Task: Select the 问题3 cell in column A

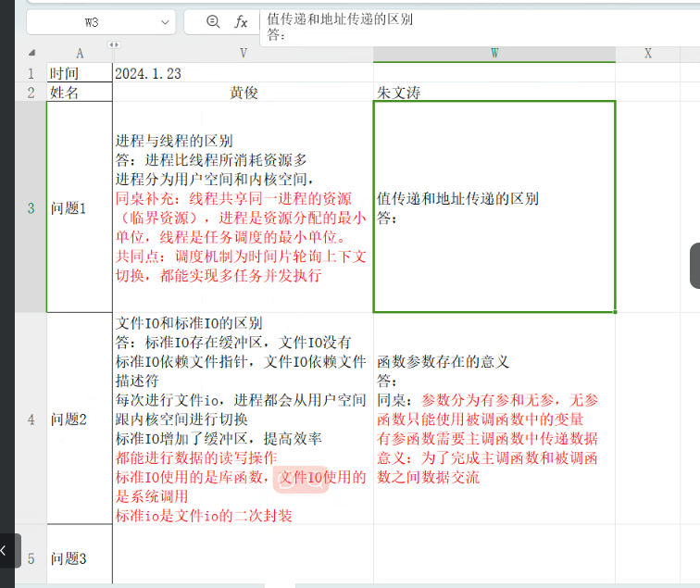Action: (79, 558)
